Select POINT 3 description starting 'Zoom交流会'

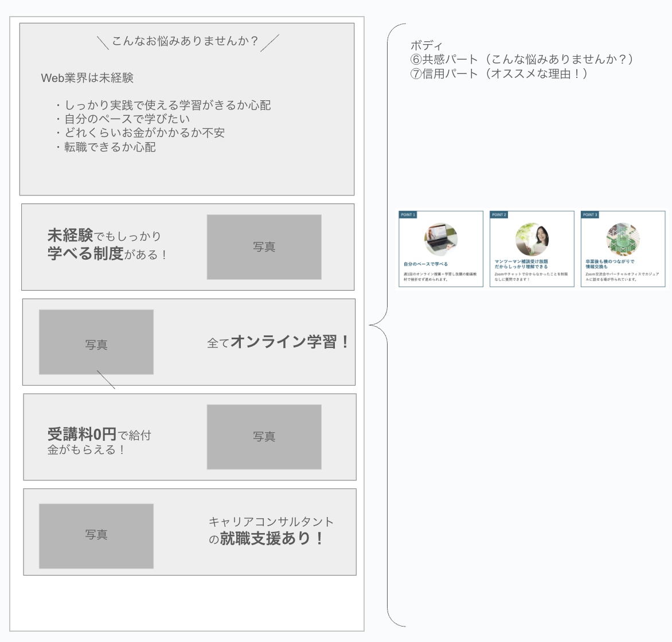click(x=622, y=276)
